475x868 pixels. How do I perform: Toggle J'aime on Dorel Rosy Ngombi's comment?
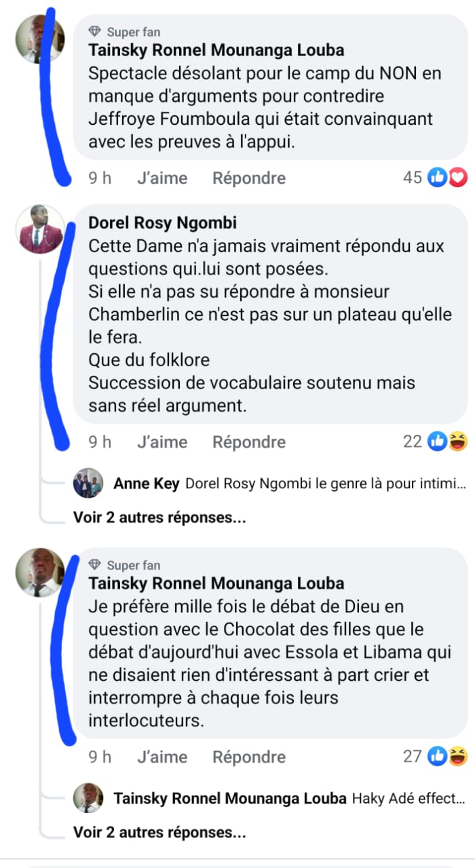click(x=162, y=442)
